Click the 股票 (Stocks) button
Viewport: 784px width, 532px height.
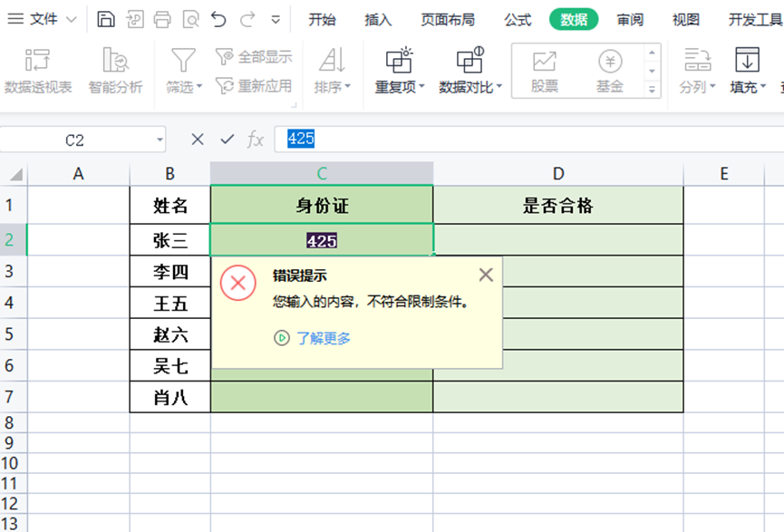[x=545, y=71]
